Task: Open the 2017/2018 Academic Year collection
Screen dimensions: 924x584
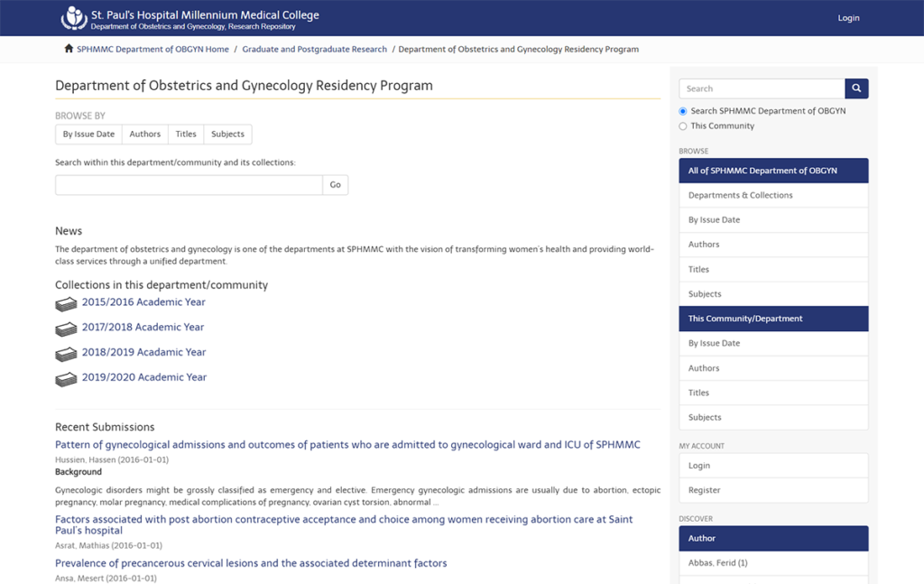Action: (143, 327)
